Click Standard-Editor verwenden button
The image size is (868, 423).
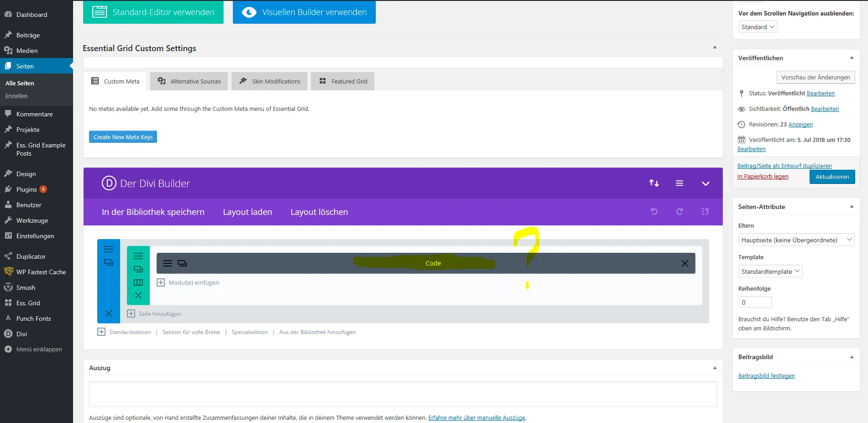(x=153, y=12)
